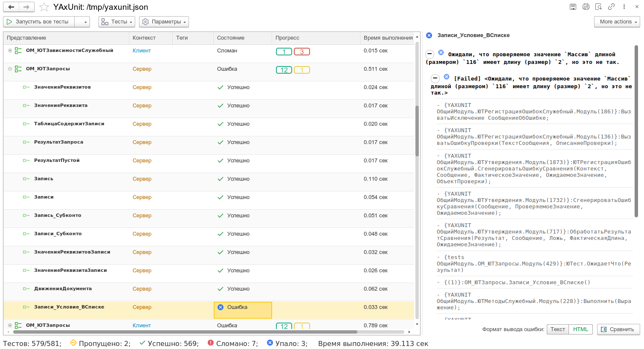The width and height of the screenshot is (644, 349).
Task: Select the РезультатЗапроса test row
Action: point(209,145)
